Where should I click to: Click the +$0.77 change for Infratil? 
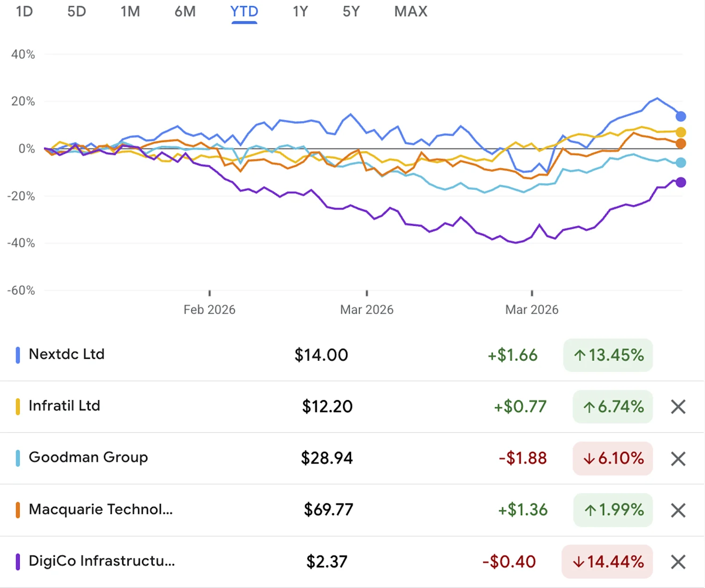click(520, 407)
